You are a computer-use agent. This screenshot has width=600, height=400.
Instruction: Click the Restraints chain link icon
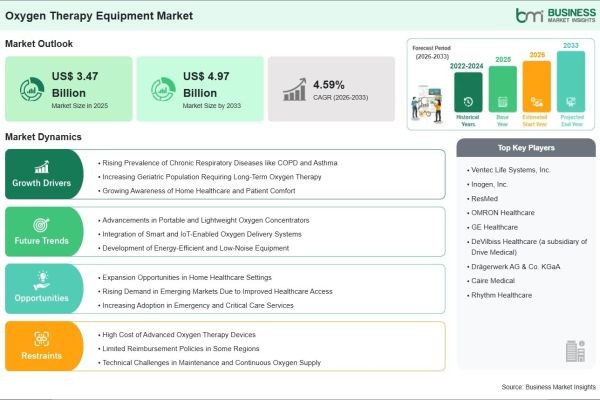pos(41,339)
